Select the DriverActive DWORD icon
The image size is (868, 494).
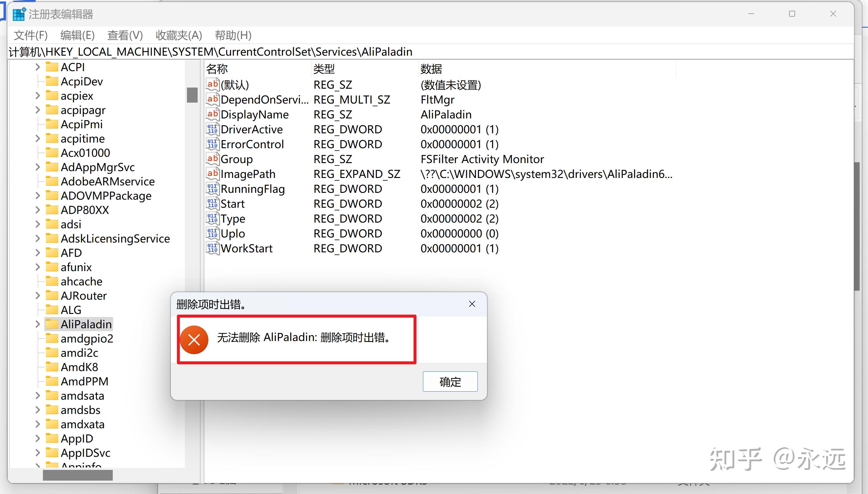213,129
